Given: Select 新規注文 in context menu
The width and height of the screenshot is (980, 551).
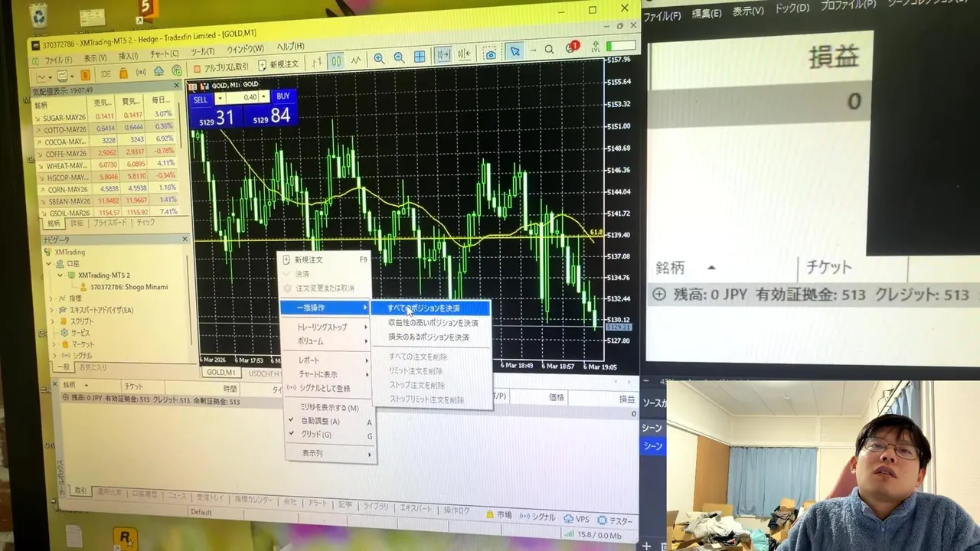Looking at the screenshot, I should click(325, 260).
